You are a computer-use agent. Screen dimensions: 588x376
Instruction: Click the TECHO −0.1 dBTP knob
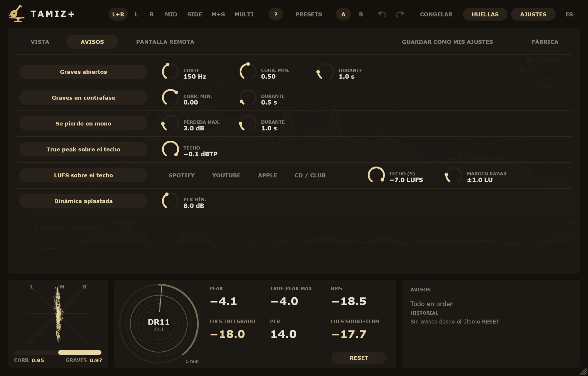click(x=171, y=149)
